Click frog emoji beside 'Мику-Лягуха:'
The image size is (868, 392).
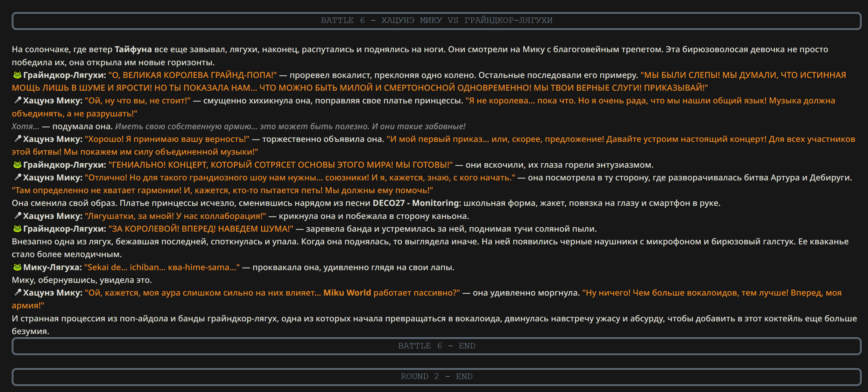point(17,267)
